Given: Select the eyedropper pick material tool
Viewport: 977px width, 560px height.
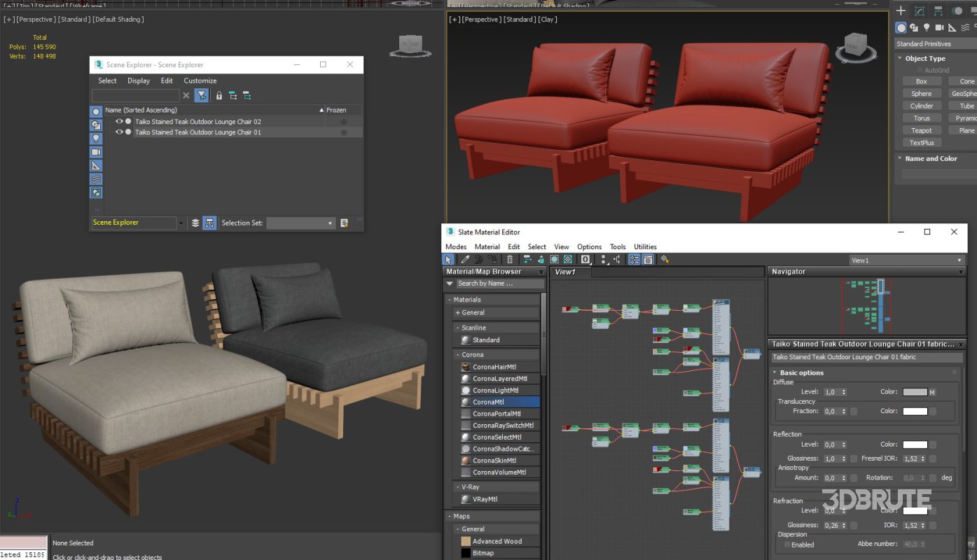Looking at the screenshot, I should 465,260.
